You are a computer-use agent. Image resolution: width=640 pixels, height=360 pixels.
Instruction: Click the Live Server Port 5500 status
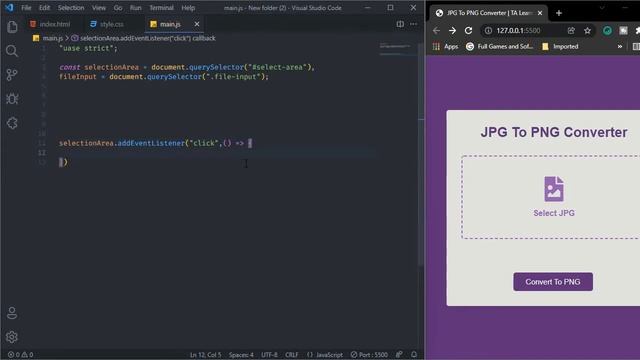(x=369, y=355)
